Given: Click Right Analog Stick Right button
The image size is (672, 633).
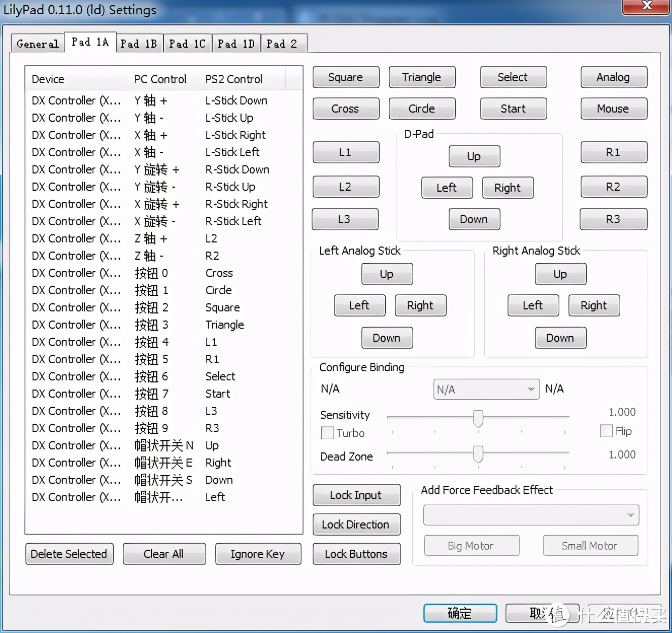Looking at the screenshot, I should pos(593,305).
